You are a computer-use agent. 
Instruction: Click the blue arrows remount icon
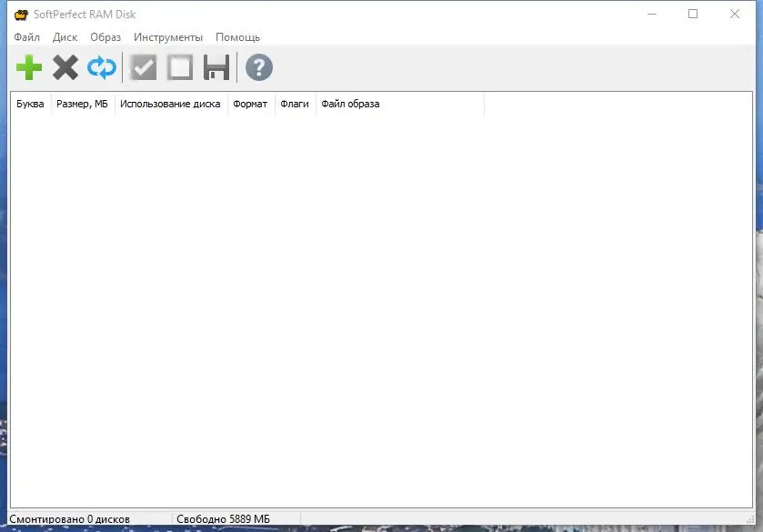(102, 67)
